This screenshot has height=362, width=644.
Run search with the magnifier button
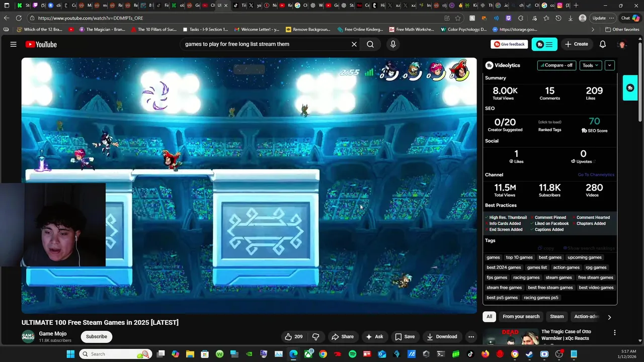click(370, 44)
